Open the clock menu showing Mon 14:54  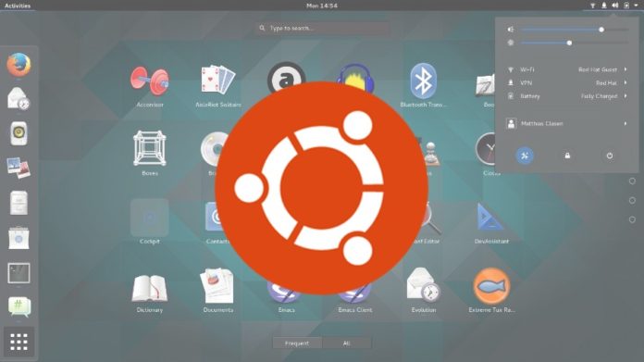coord(322,6)
